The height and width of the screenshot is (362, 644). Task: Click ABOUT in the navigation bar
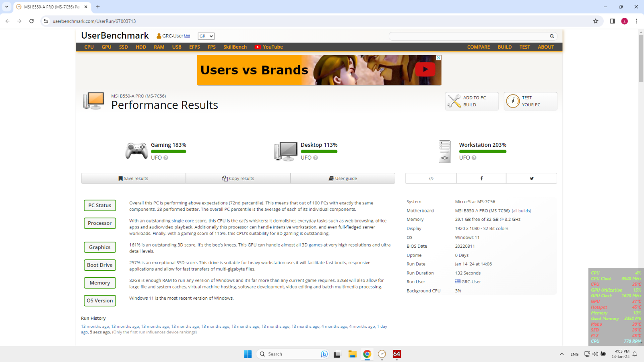[x=546, y=47]
